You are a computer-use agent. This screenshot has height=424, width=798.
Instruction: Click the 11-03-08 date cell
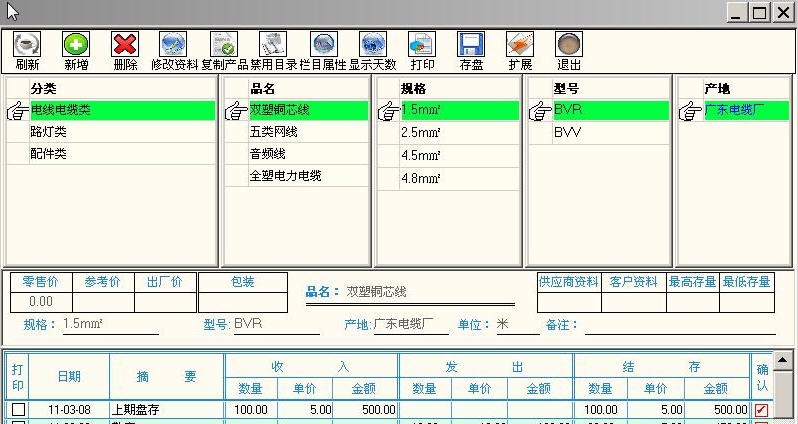[69, 410]
